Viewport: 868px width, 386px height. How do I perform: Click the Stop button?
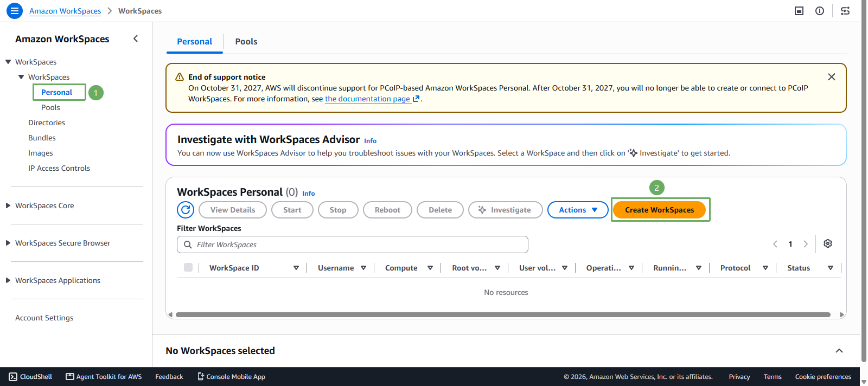coord(338,210)
